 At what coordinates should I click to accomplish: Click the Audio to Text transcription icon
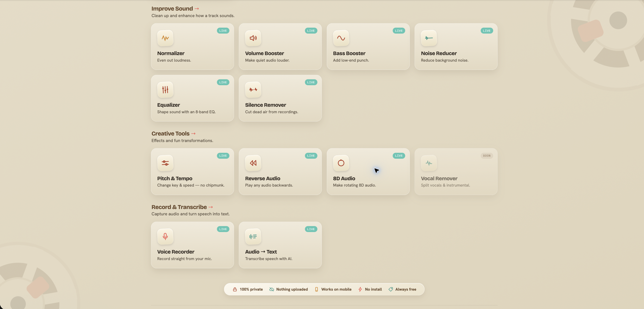pyautogui.click(x=253, y=237)
